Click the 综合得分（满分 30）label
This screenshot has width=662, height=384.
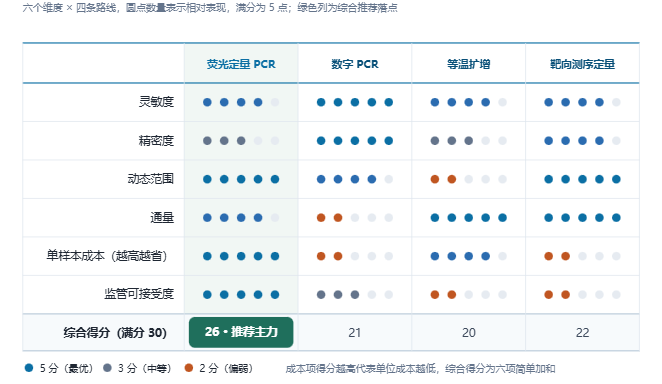point(115,333)
